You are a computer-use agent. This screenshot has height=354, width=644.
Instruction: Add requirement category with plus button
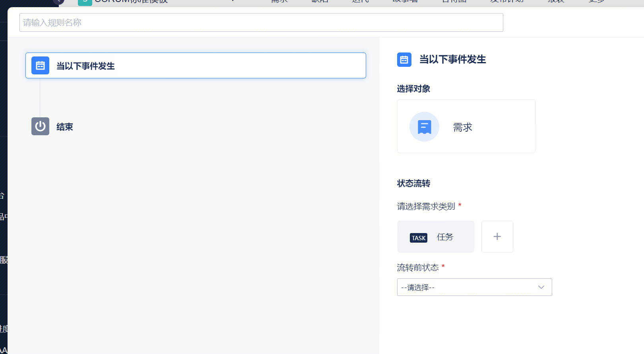pyautogui.click(x=497, y=237)
